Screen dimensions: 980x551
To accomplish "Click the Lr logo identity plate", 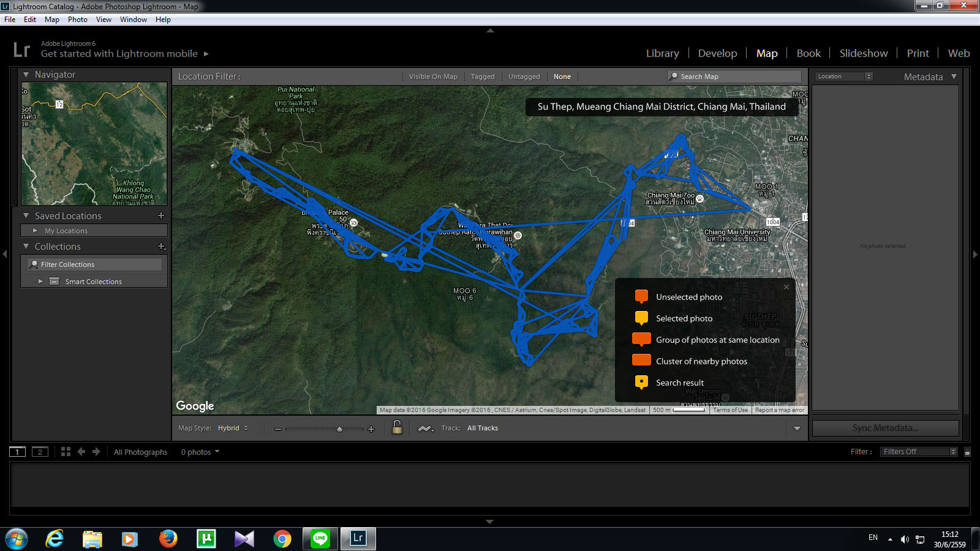I will click(x=21, y=50).
